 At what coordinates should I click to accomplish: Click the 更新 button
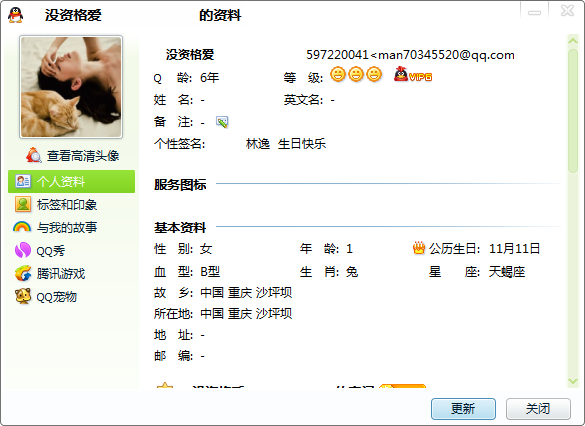coord(463,409)
